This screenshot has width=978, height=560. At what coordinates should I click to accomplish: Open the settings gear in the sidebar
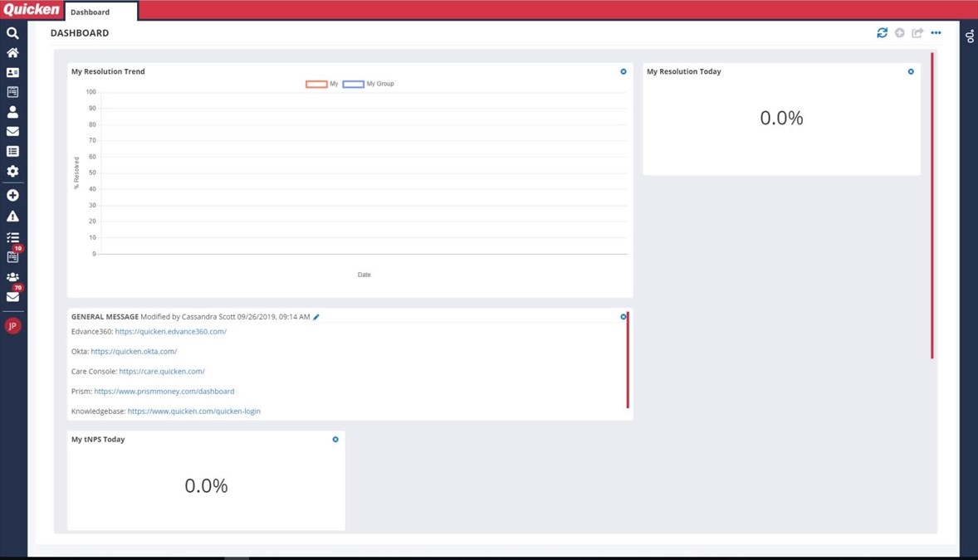pos(12,171)
